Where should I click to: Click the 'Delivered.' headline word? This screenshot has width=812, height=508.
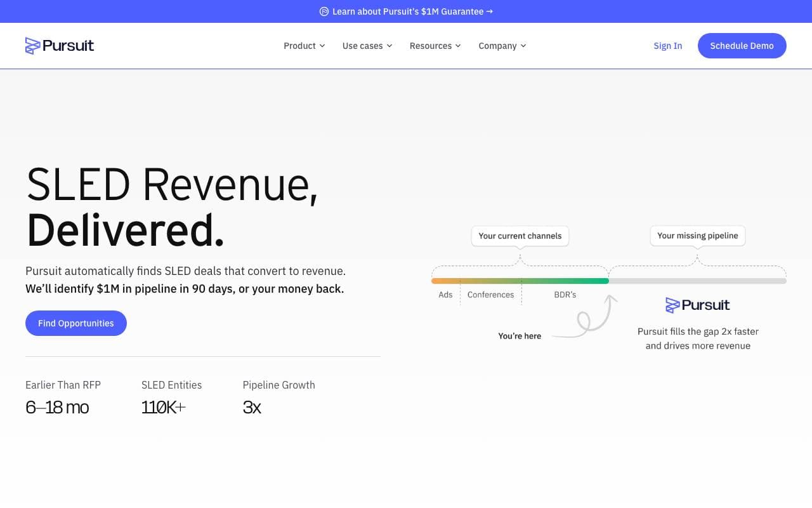[x=126, y=230]
